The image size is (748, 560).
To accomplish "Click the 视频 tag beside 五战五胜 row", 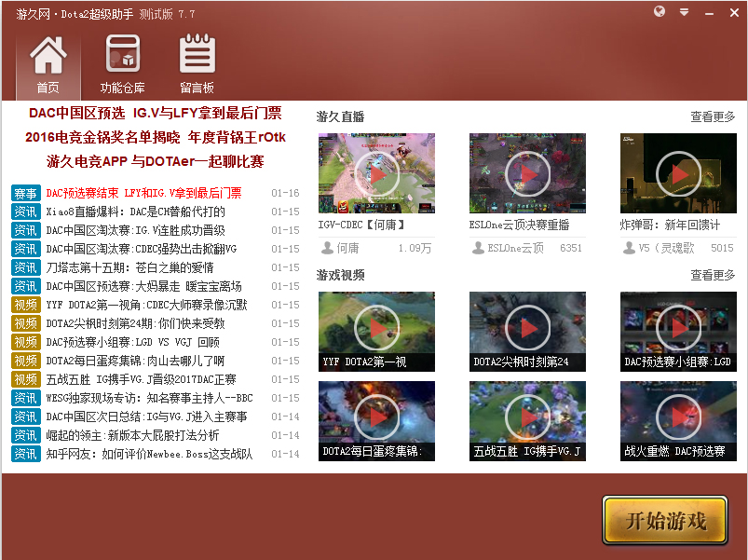I will point(26,379).
